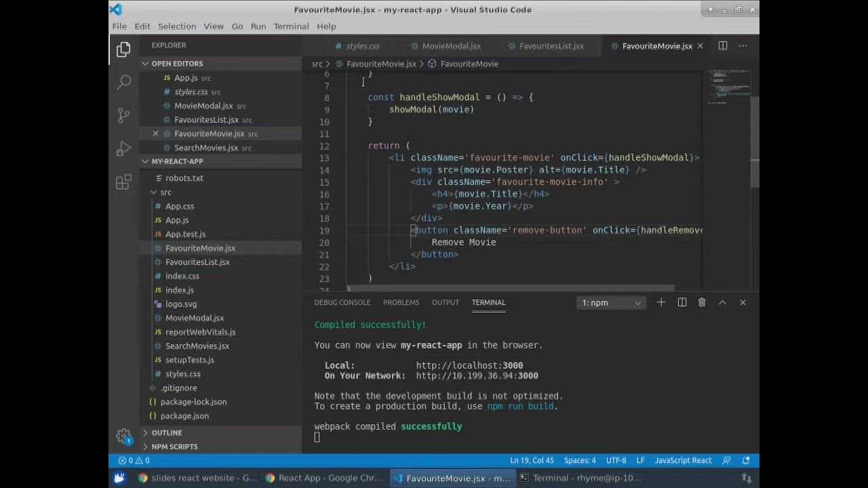This screenshot has height=488, width=868.
Task: Expand the Outline section
Action: point(167,432)
